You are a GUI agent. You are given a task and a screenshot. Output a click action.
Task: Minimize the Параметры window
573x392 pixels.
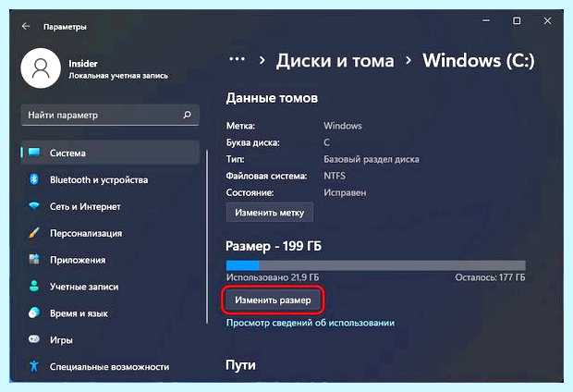pos(485,21)
